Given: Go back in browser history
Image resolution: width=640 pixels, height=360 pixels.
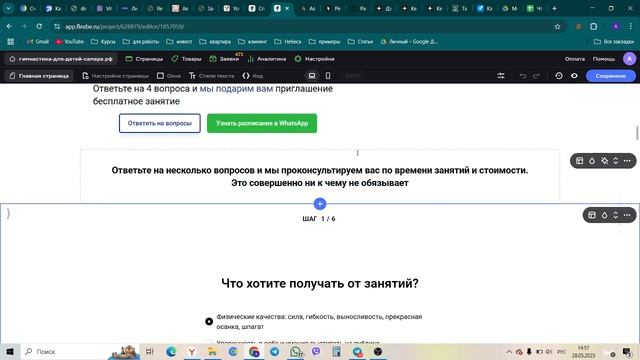Looking at the screenshot, I should (9, 27).
